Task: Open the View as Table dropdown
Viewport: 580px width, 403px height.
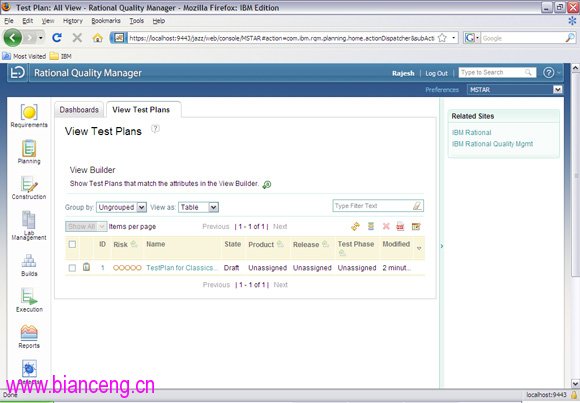Action: (198, 207)
